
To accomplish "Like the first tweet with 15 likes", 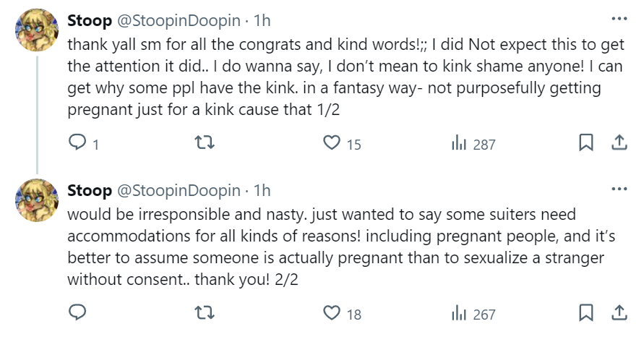I will click(332, 143).
